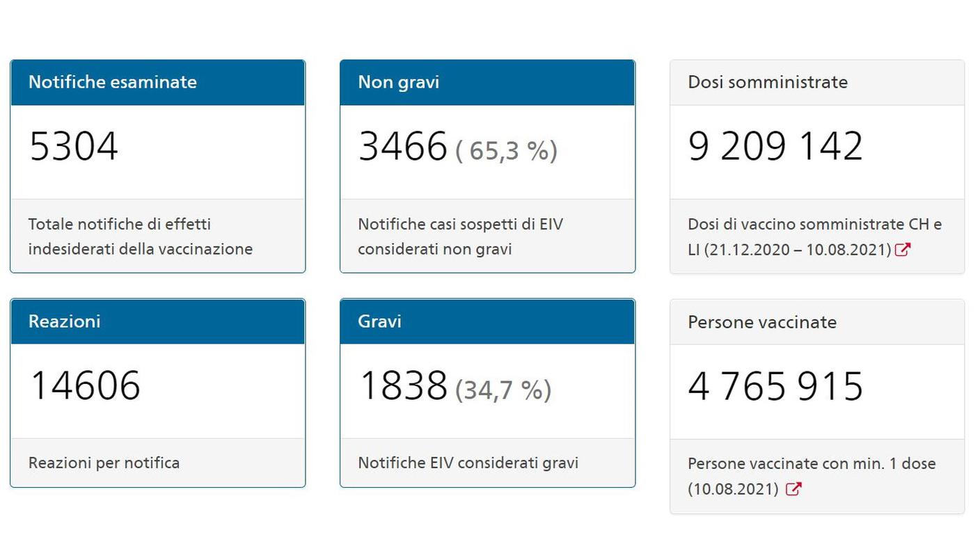Click the 9 209 142 doses figure
The image size is (980, 551).
[x=775, y=147]
